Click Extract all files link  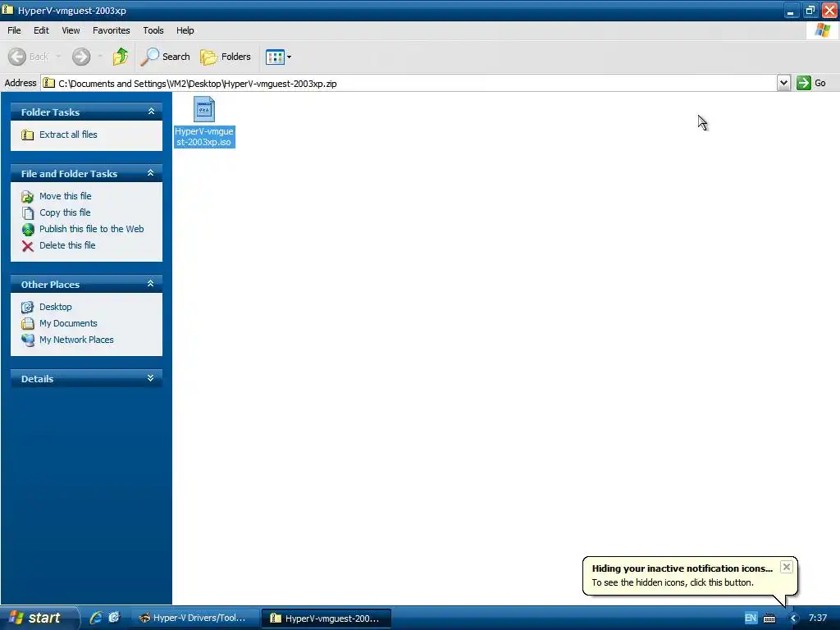click(68, 135)
